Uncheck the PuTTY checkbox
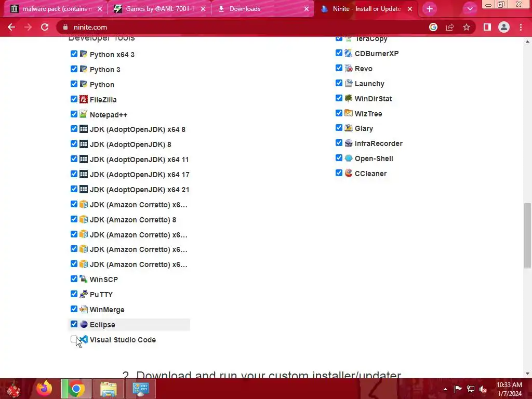This screenshot has width=532, height=399. 74,294
